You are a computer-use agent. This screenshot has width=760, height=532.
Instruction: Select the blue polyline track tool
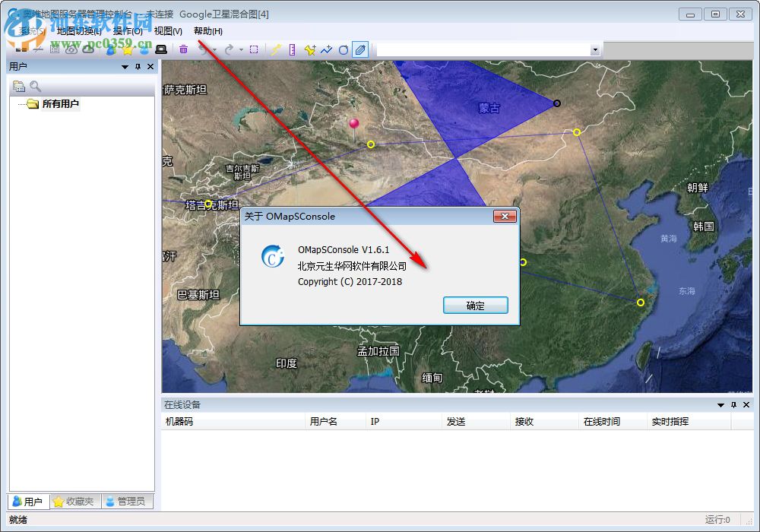click(x=326, y=49)
